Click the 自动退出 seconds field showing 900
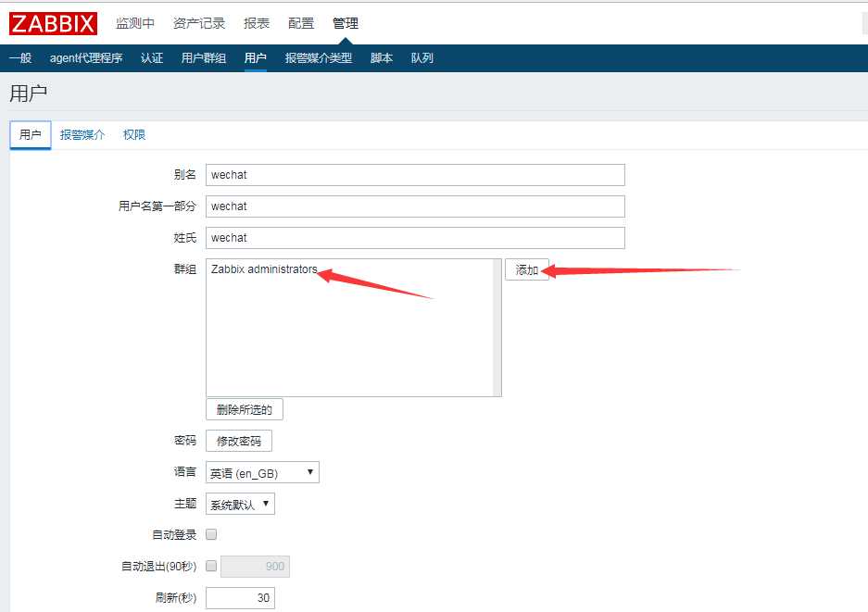868x612 pixels. (x=255, y=567)
